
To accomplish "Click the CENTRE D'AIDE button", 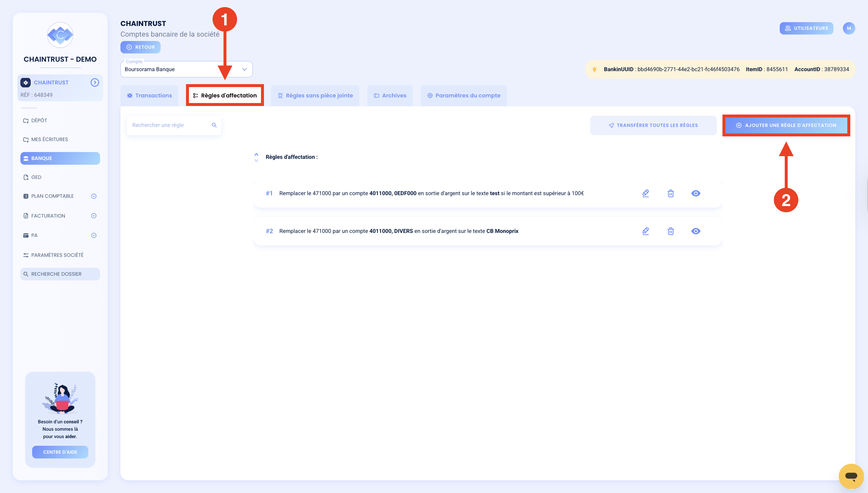I will point(60,452).
